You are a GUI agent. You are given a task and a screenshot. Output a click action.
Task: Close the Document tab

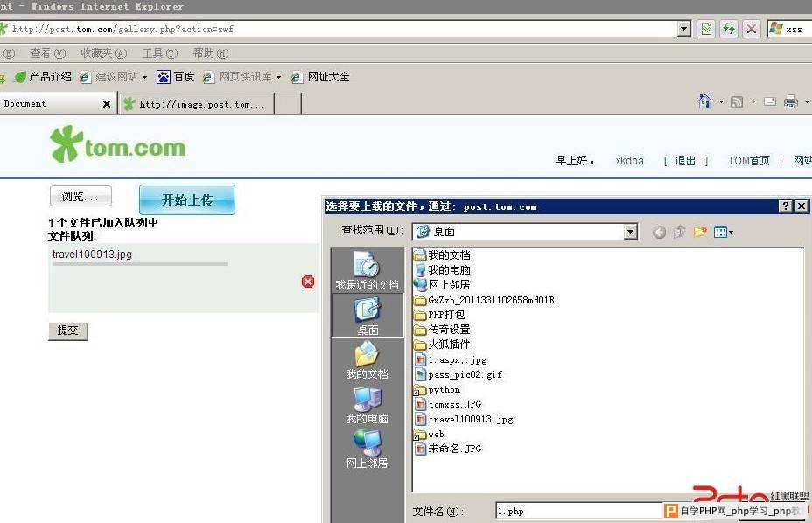click(106, 103)
